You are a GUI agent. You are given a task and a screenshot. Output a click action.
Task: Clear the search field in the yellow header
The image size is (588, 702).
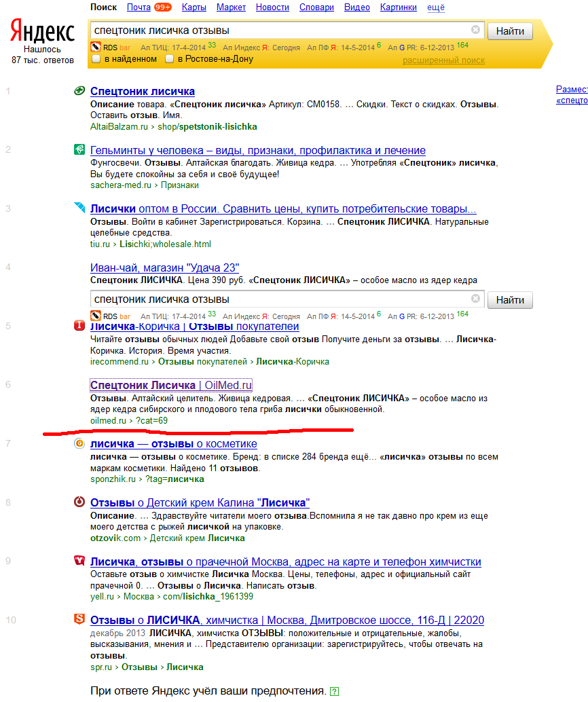point(475,30)
